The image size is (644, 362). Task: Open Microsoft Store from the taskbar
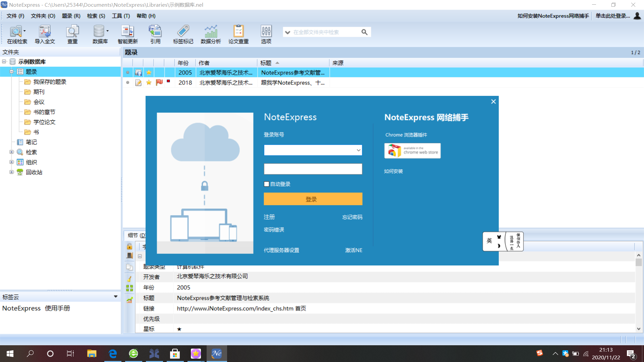click(x=175, y=353)
